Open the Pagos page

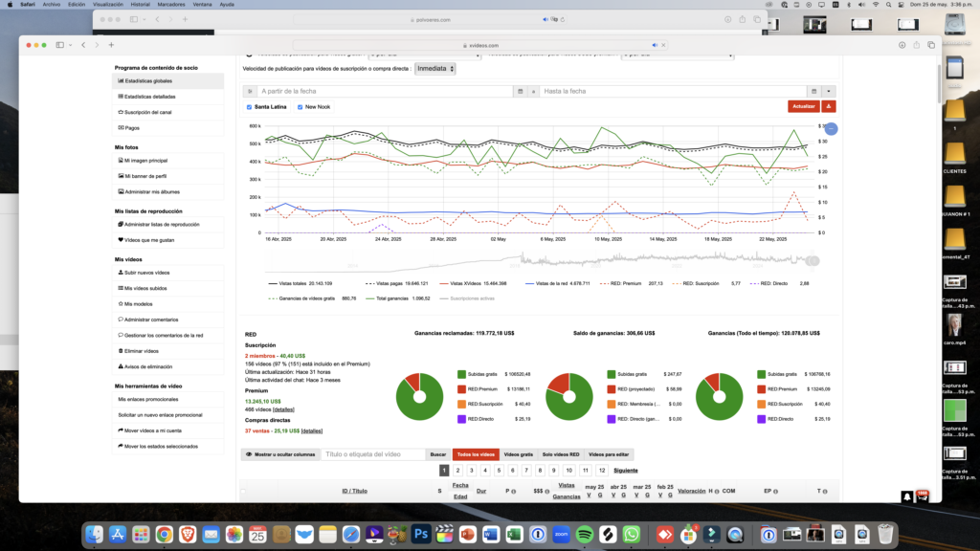pos(167,128)
